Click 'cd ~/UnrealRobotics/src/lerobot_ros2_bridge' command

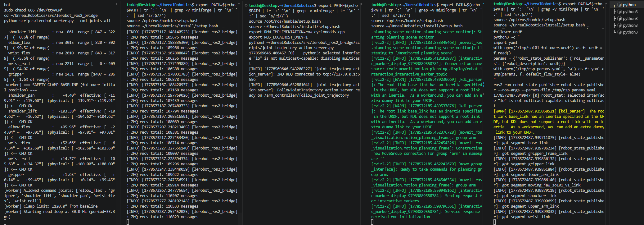click(x=51, y=15)
